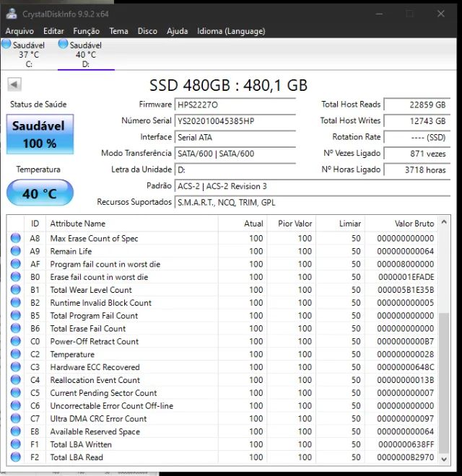The image size is (462, 476).
Task: Click status icon of Ultra DMA CRC Error
Action: tap(15, 418)
